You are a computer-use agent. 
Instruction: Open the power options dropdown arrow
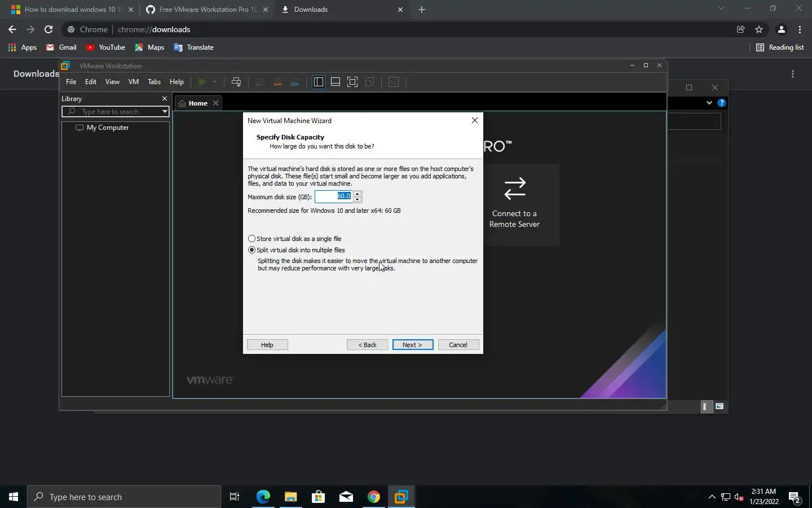pos(214,82)
